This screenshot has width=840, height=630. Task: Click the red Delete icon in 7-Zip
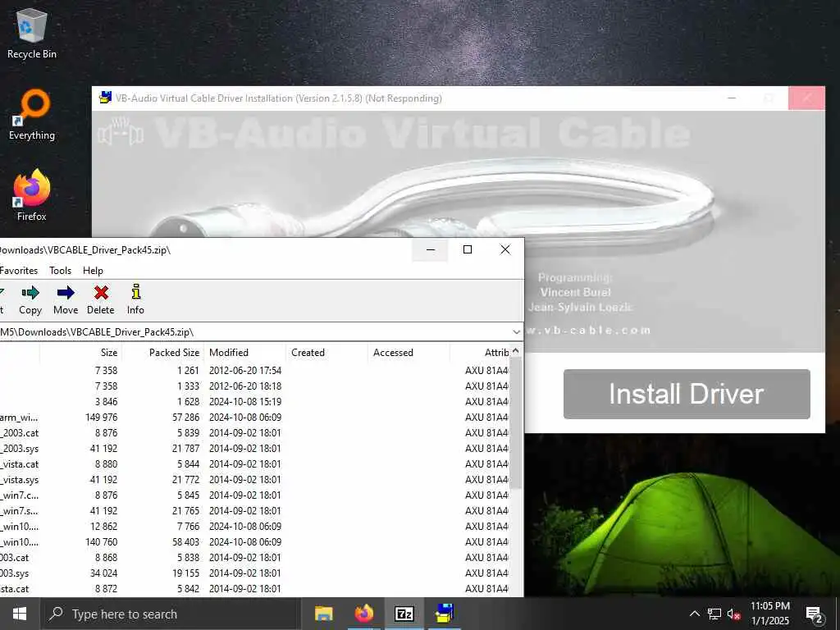[101, 293]
